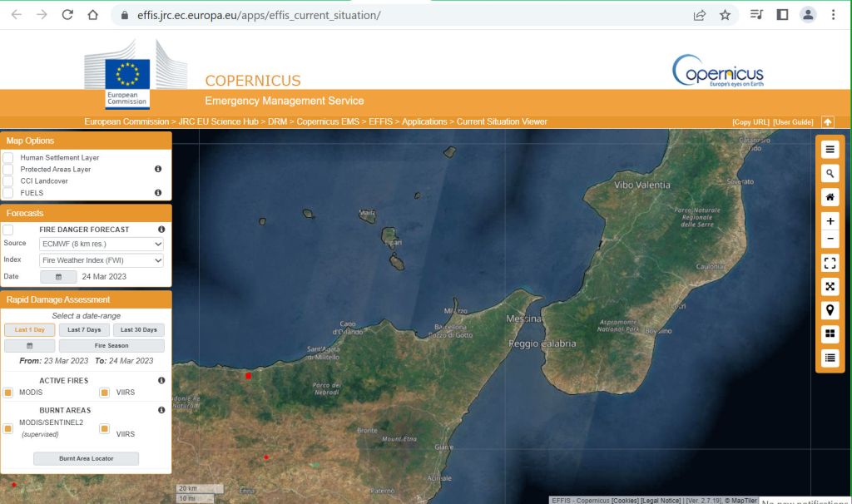This screenshot has height=504, width=852.
Task: Select the Last 7 Days range
Action: pyautogui.click(x=84, y=330)
